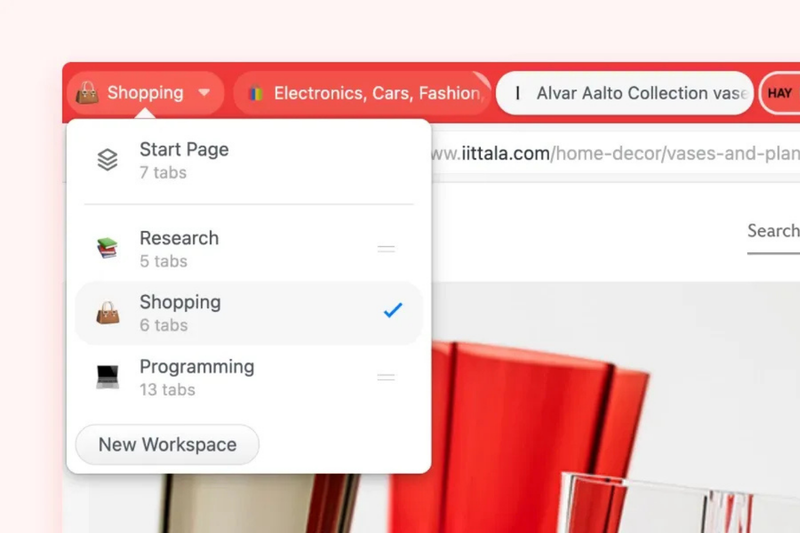
Task: Switch to the Research workspace
Action: [249, 249]
